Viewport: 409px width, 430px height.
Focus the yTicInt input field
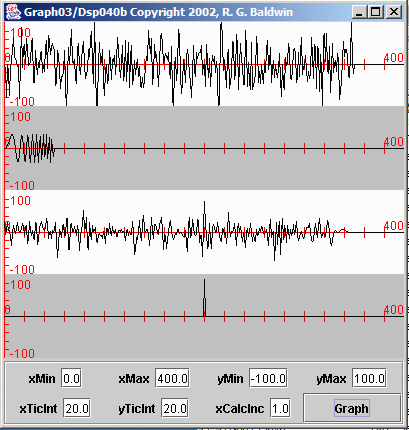pos(175,408)
